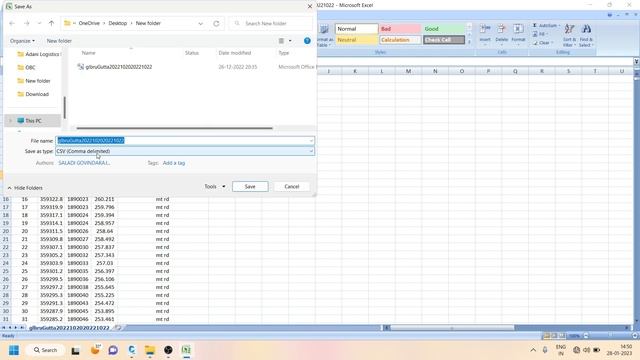Click the Search New folder box
The image size is (640, 360).
(271, 23)
